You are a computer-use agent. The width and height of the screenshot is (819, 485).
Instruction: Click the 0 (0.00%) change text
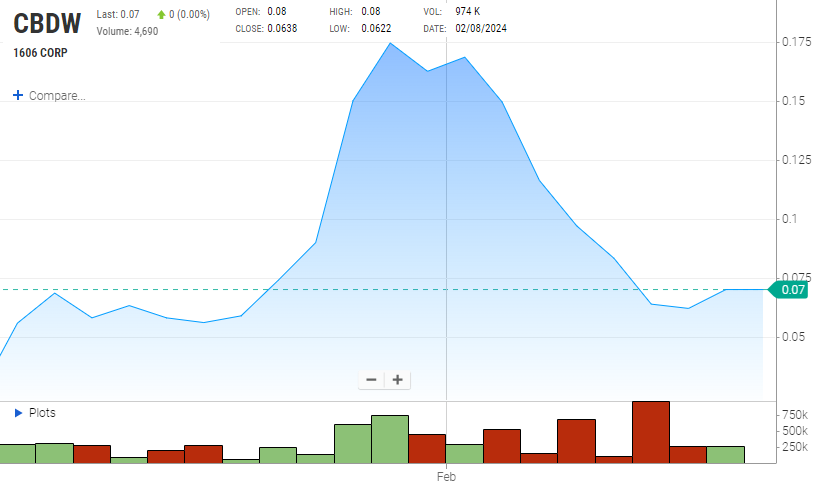pyautogui.click(x=190, y=15)
